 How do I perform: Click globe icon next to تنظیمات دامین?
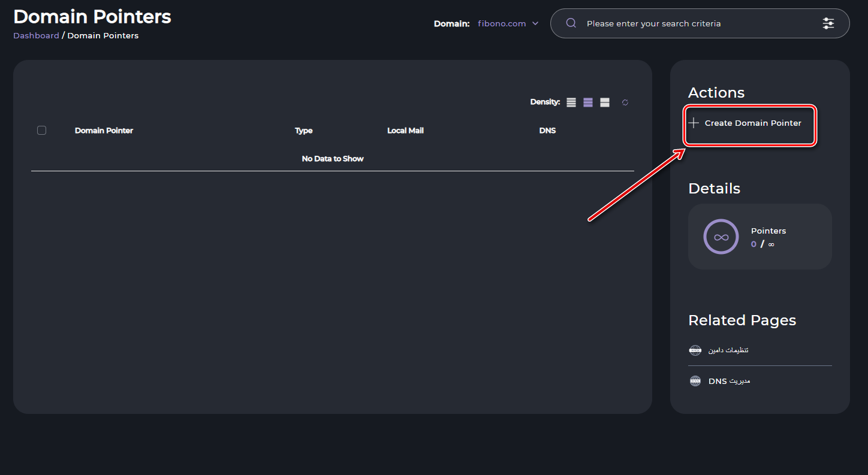coord(695,350)
